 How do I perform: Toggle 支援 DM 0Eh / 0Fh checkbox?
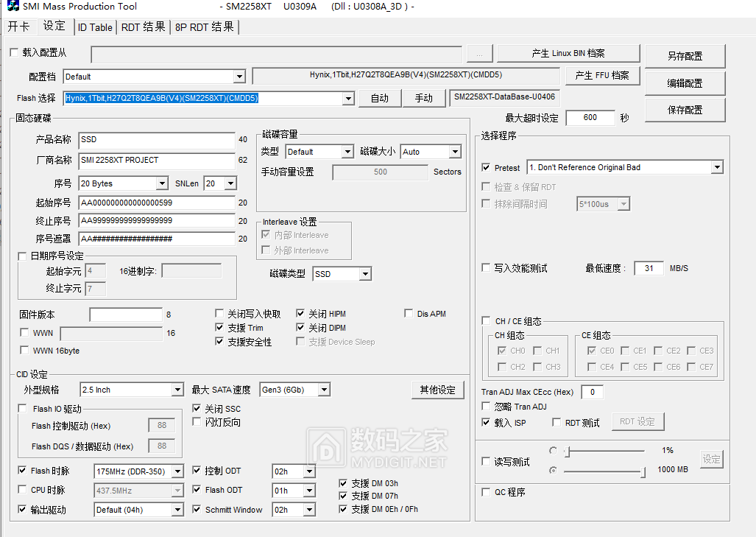point(343,509)
